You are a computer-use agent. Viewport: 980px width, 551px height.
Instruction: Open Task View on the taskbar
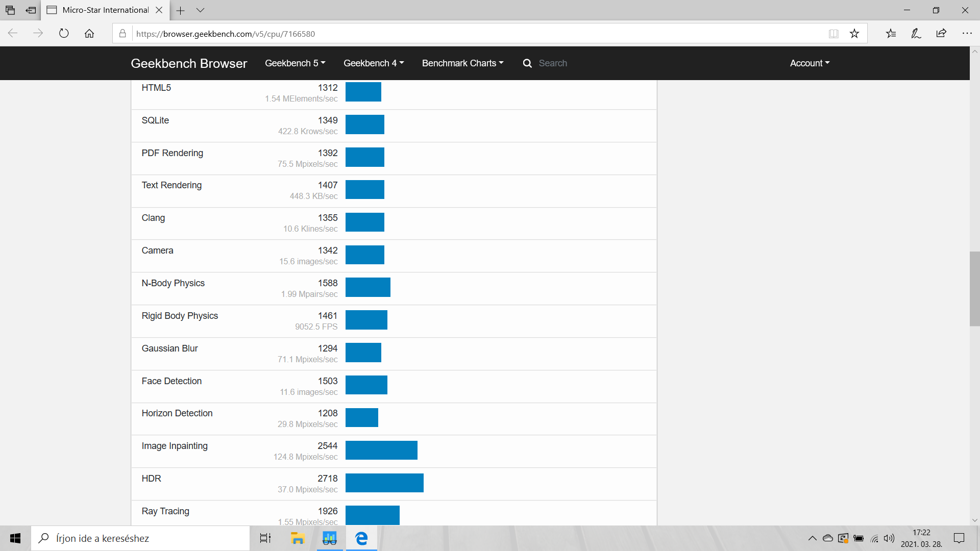coord(265,538)
